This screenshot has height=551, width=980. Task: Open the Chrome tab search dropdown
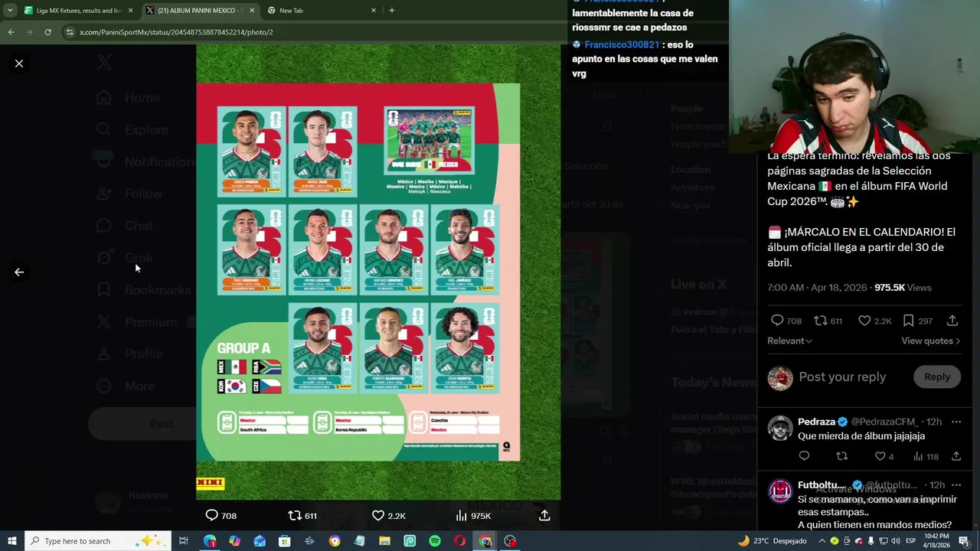(x=11, y=10)
